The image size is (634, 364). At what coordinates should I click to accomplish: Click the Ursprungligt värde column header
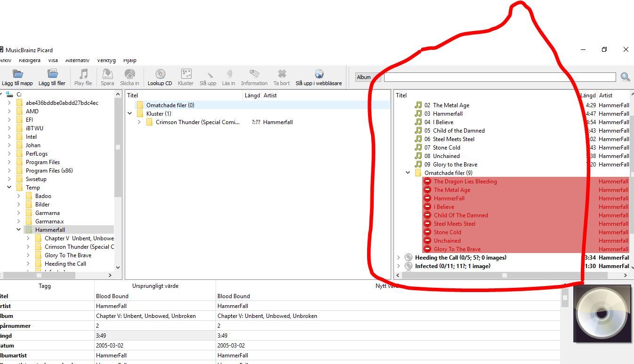[x=155, y=286]
